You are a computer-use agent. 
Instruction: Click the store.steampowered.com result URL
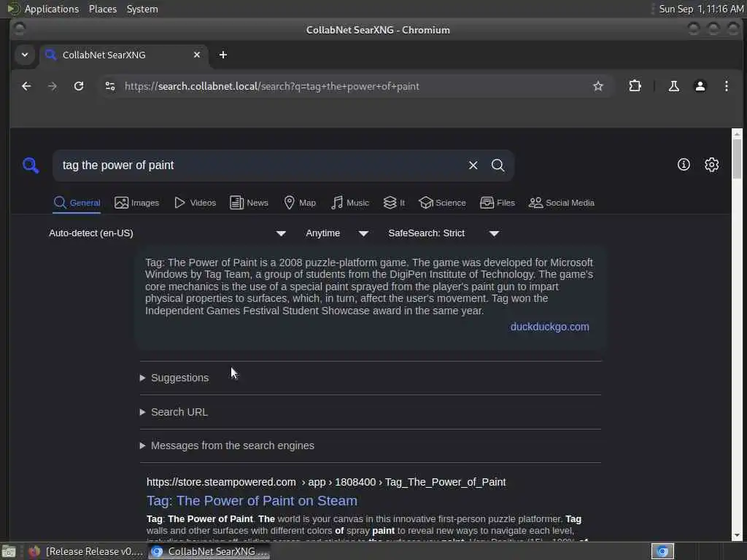[326, 482]
